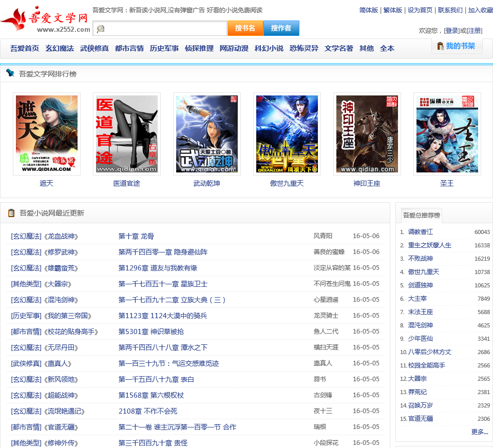Open chapter 第5301章 神识草被抢
The image size is (493, 448).
tap(151, 332)
